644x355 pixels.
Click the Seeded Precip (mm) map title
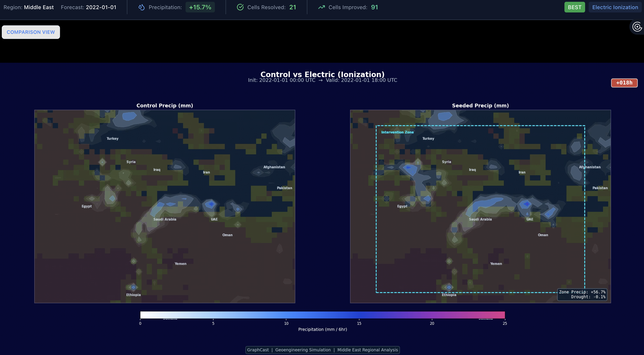pos(480,106)
